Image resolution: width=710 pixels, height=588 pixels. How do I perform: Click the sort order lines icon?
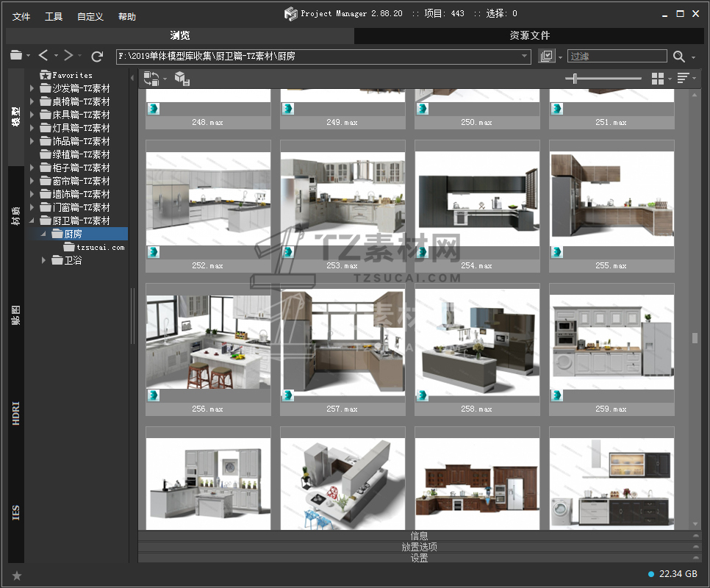[683, 79]
